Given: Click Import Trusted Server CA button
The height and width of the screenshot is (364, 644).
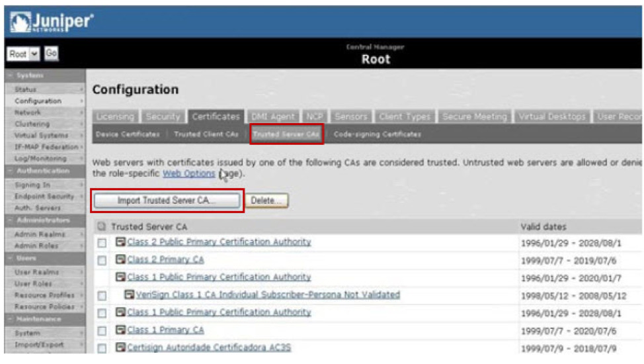Looking at the screenshot, I should coord(167,201).
